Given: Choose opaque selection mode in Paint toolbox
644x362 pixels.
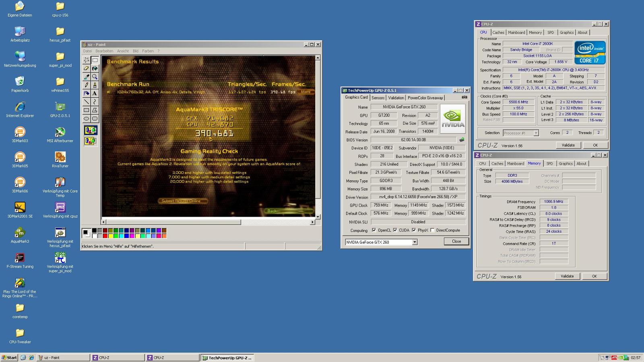Looking at the screenshot, I should click(91, 130).
